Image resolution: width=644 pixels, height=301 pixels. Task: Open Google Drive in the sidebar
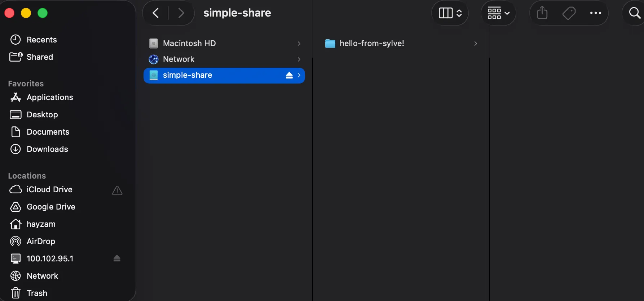pos(51,207)
